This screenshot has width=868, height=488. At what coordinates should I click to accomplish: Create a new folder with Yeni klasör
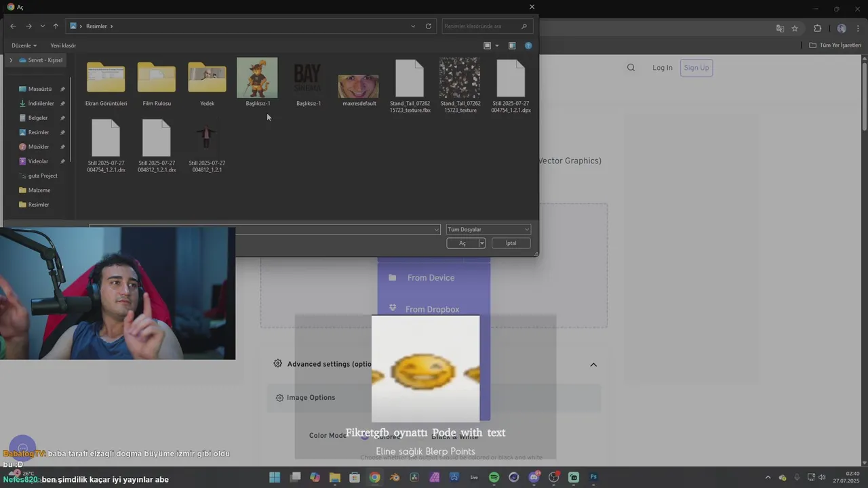click(x=63, y=45)
